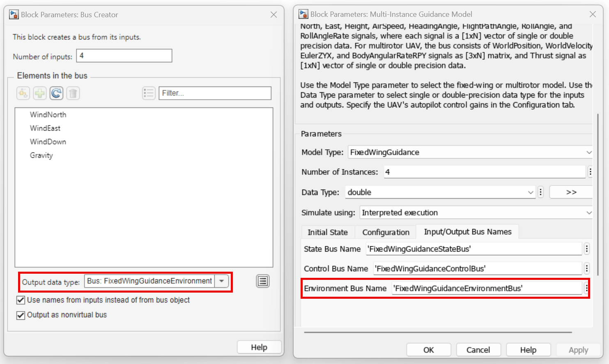Uncheck 'Use names from inputs instead of from bus object'
Viewport: 609px width, 364px height.
point(21,300)
